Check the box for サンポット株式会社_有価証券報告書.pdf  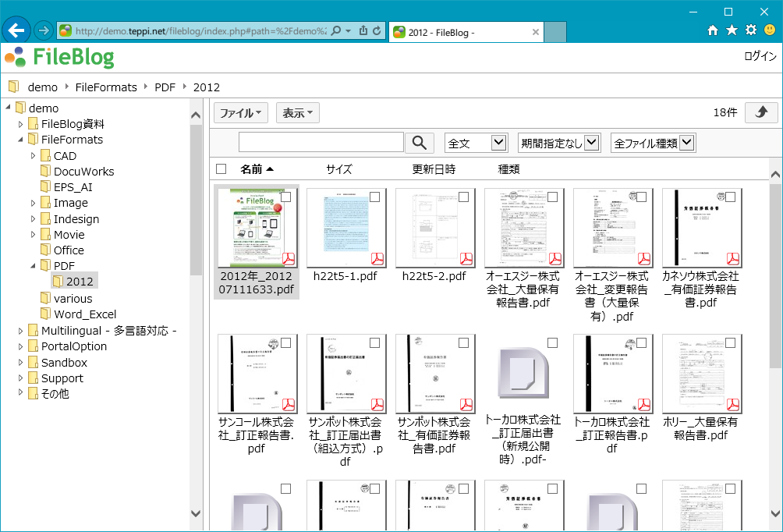point(463,342)
